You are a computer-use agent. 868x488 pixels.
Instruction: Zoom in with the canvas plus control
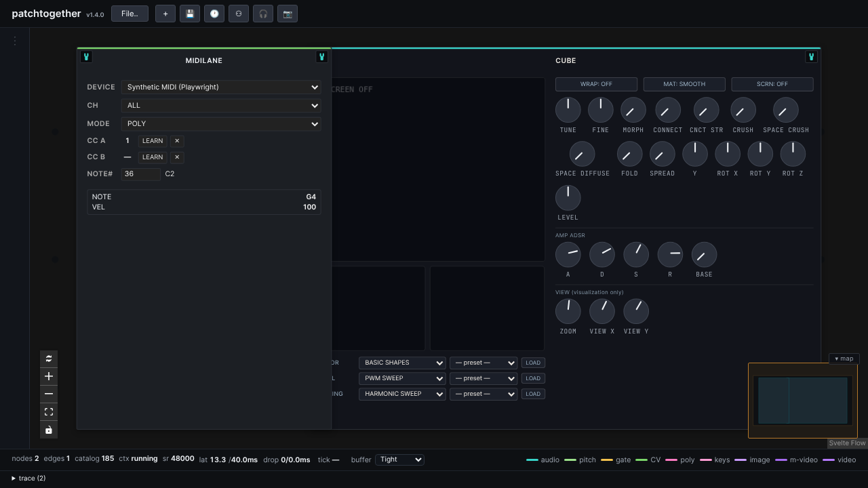click(49, 376)
